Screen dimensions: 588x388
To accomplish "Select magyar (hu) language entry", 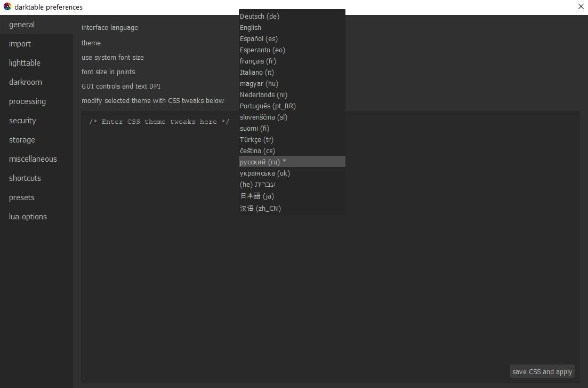I will (292, 84).
